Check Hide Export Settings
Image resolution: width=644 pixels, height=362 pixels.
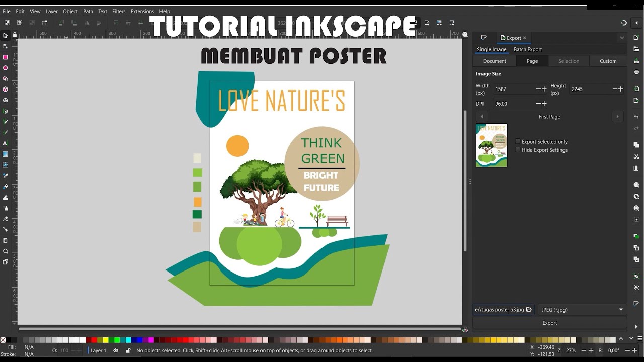coord(518,150)
